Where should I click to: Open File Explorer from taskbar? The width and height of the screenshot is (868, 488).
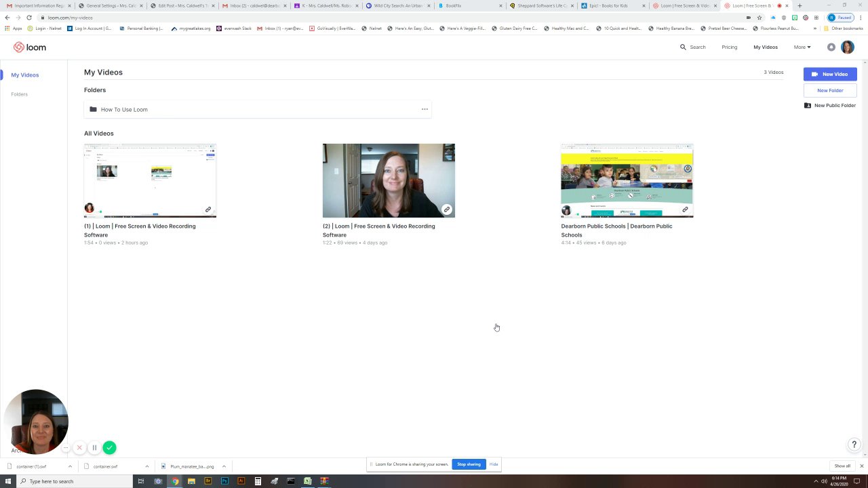pos(191,481)
